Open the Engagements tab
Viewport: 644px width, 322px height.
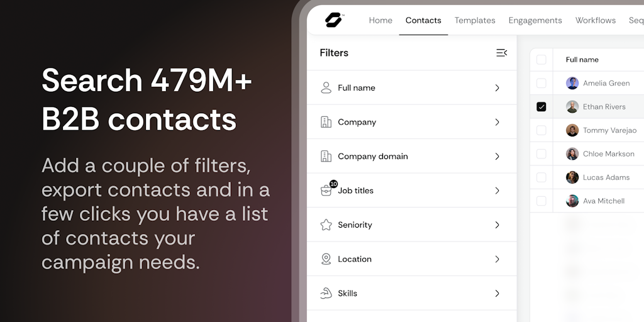(x=535, y=20)
